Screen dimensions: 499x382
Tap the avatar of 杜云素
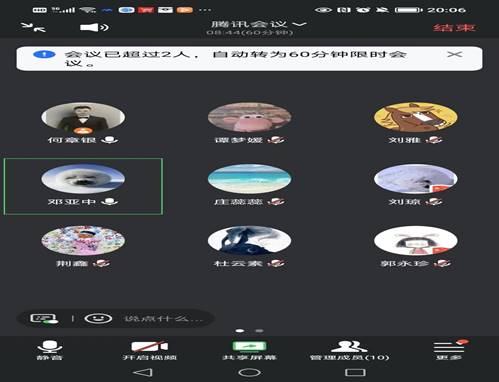click(249, 241)
